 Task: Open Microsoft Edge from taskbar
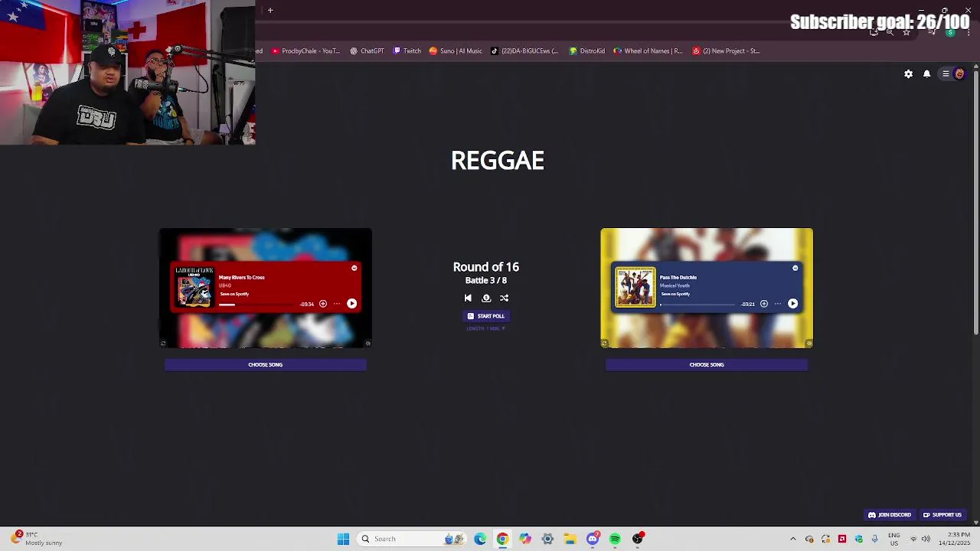coord(480,539)
